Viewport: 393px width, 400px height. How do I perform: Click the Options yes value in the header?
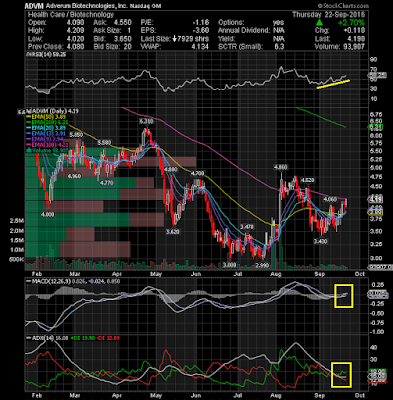click(278, 22)
